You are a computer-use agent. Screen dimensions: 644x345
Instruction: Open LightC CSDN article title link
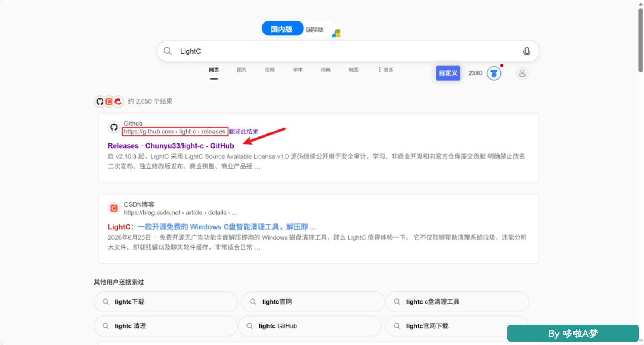(x=212, y=227)
